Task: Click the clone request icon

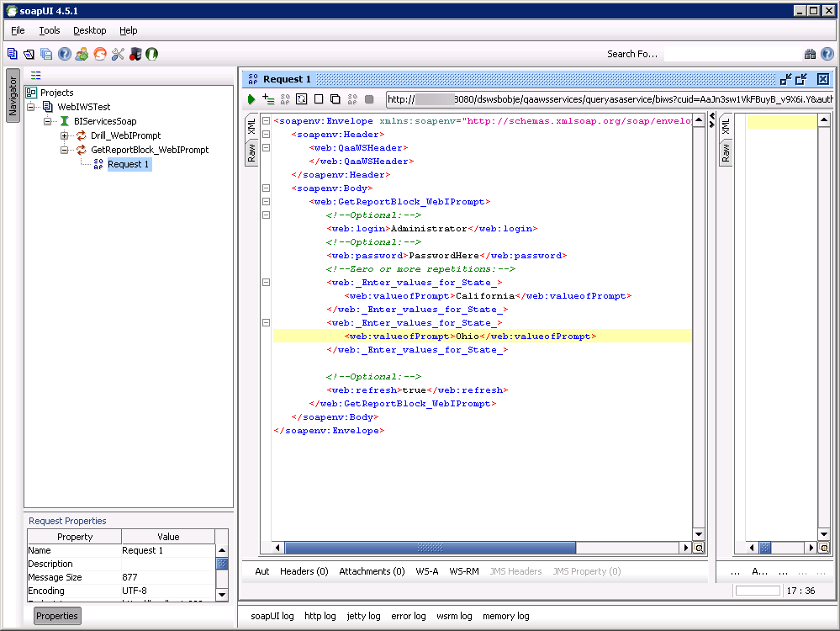Action: tap(335, 99)
